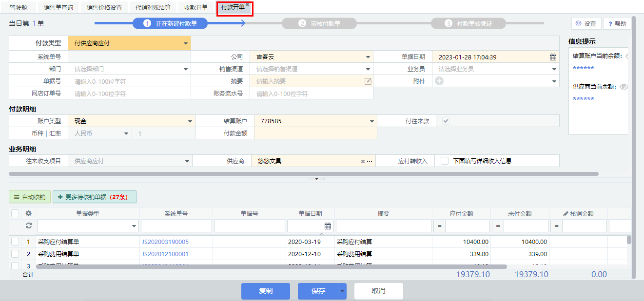The image size is (644, 301).
Task: Open calendar picker for 单据日期 field
Action: pos(553,57)
